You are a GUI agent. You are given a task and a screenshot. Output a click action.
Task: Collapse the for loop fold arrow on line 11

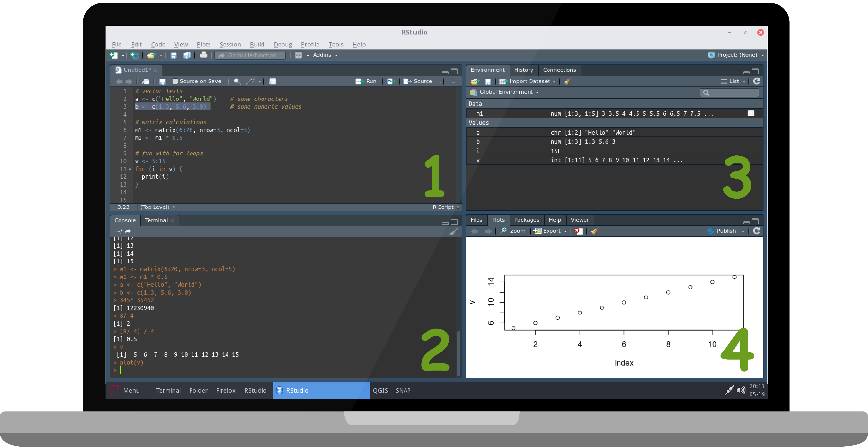pos(130,169)
